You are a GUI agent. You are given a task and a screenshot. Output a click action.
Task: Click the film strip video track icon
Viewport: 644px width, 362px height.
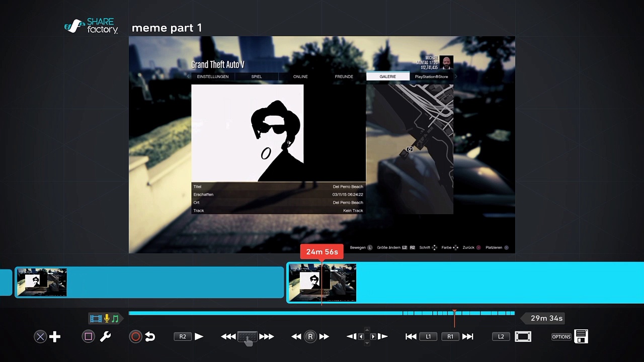(96, 318)
